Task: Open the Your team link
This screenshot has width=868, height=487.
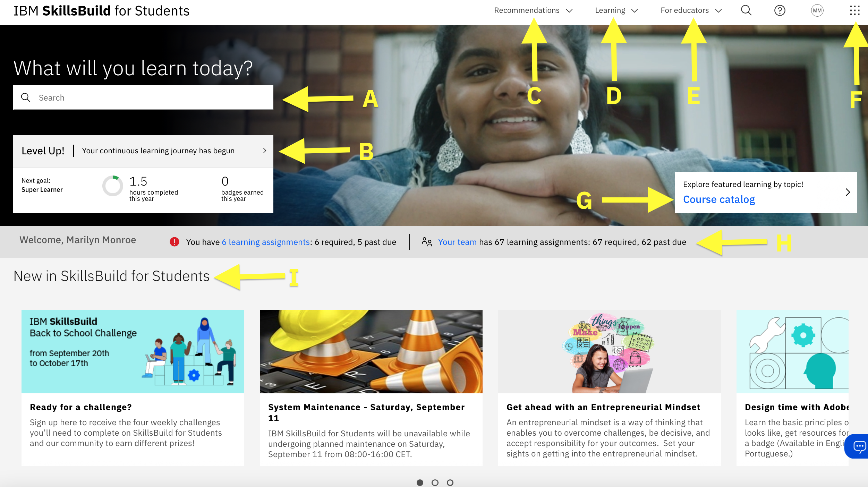Action: 457,242
